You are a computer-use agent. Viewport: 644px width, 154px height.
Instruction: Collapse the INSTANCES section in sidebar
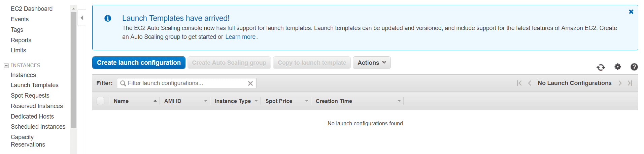(6, 66)
